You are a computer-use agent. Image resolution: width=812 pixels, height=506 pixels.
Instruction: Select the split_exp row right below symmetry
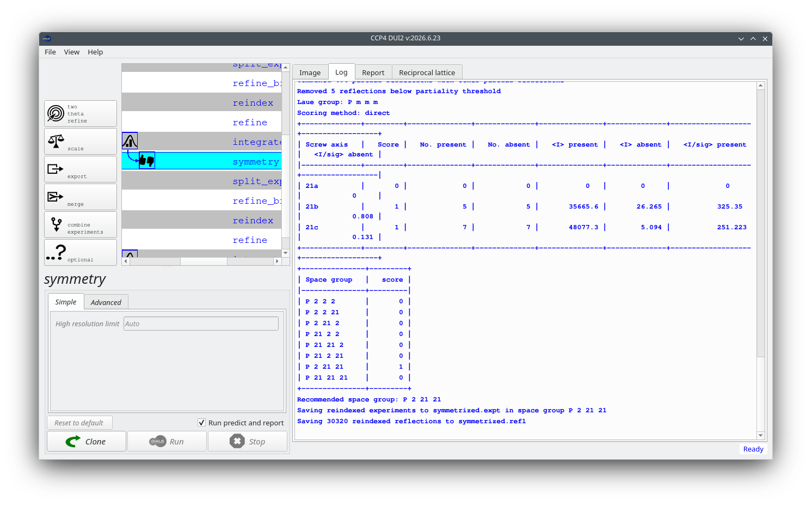[201, 181]
